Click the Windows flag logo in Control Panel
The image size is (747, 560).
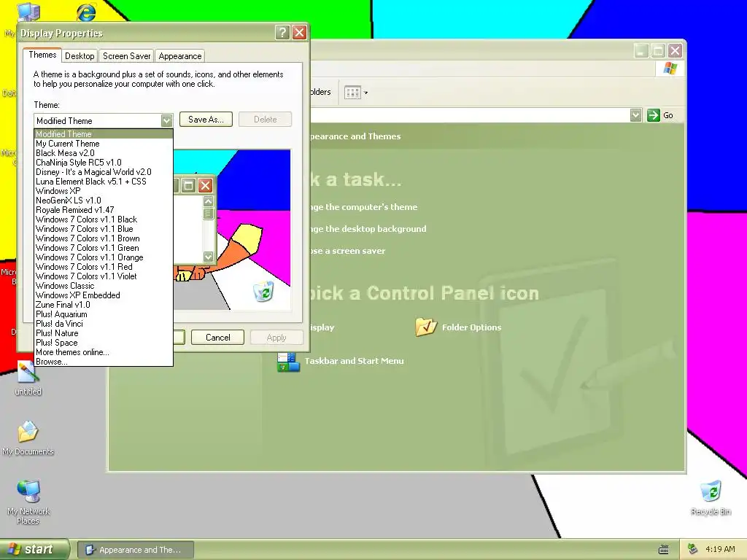(x=670, y=68)
